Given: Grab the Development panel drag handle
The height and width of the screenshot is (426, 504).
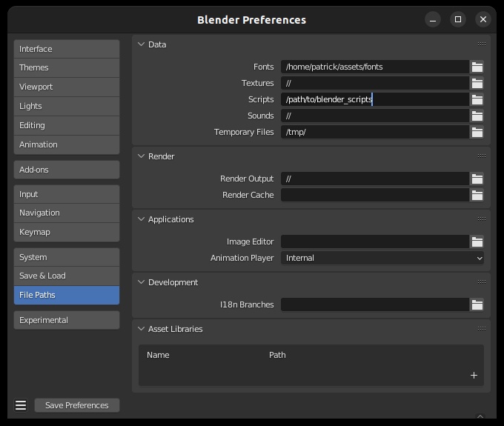Looking at the screenshot, I should click(x=482, y=282).
